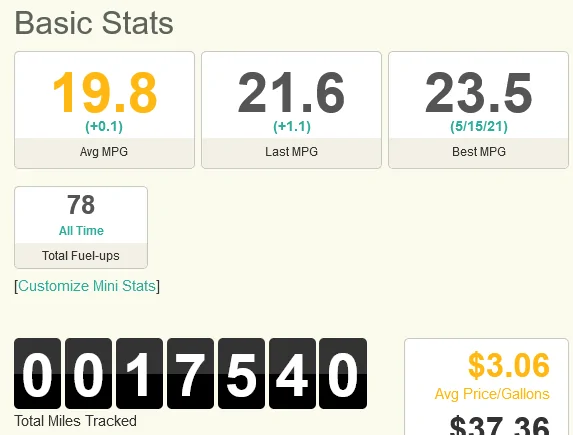Click the Best MPG 23.5 value

pyautogui.click(x=478, y=92)
